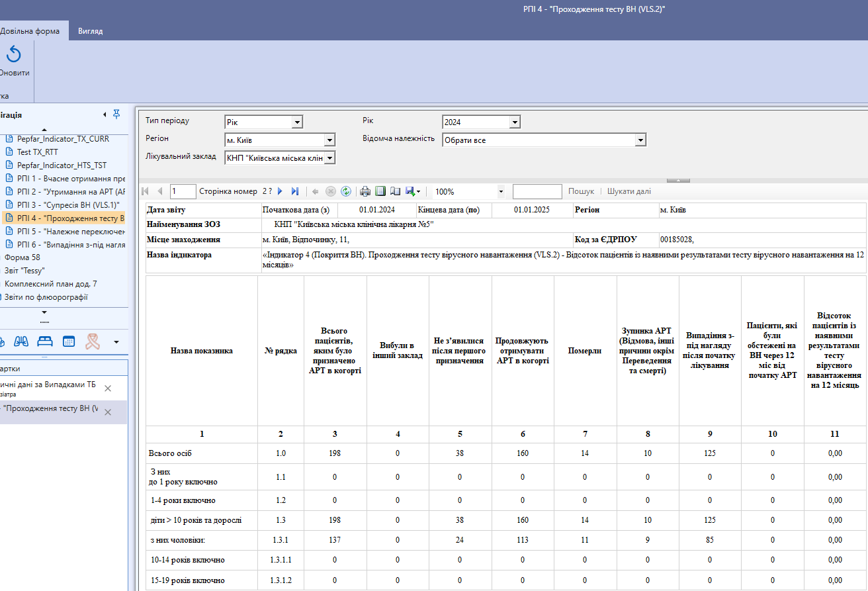
Task: Pin the navigation panel with pushpin icon
Action: [x=116, y=114]
